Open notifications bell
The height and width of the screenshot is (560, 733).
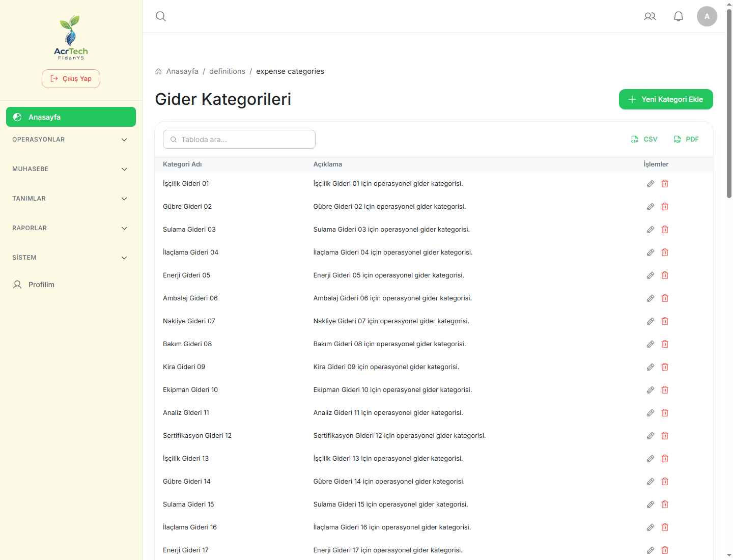coord(679,16)
